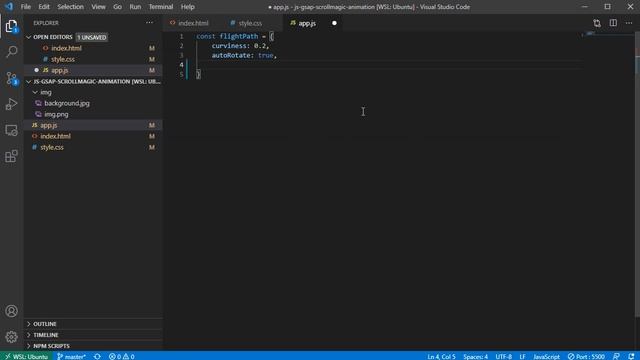Viewport: 640px width, 360px height.
Task: Click on 'autoRotate: true,' code line
Action: pos(244,55)
